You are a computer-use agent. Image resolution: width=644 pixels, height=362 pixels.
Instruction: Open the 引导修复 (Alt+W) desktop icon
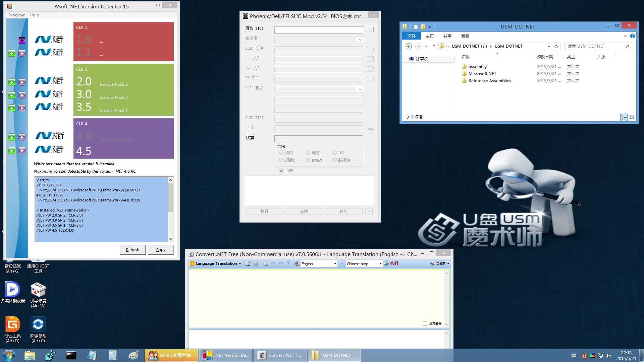click(x=38, y=295)
